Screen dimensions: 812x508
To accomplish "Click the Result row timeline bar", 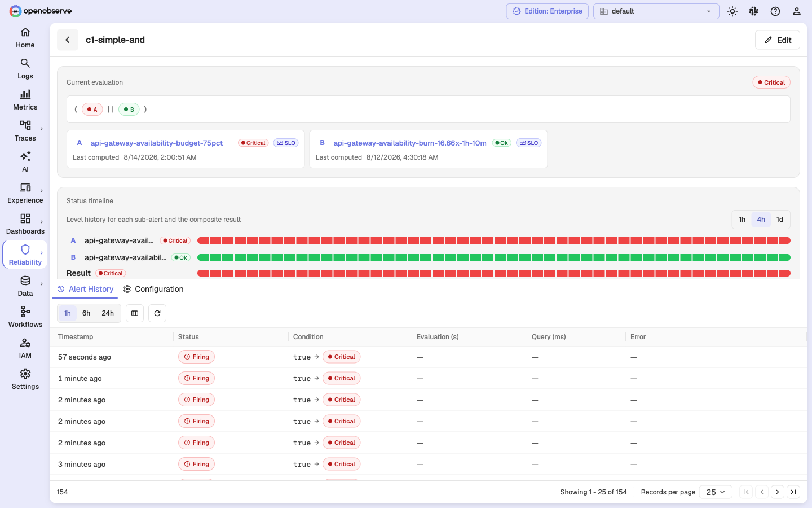I will [494, 273].
